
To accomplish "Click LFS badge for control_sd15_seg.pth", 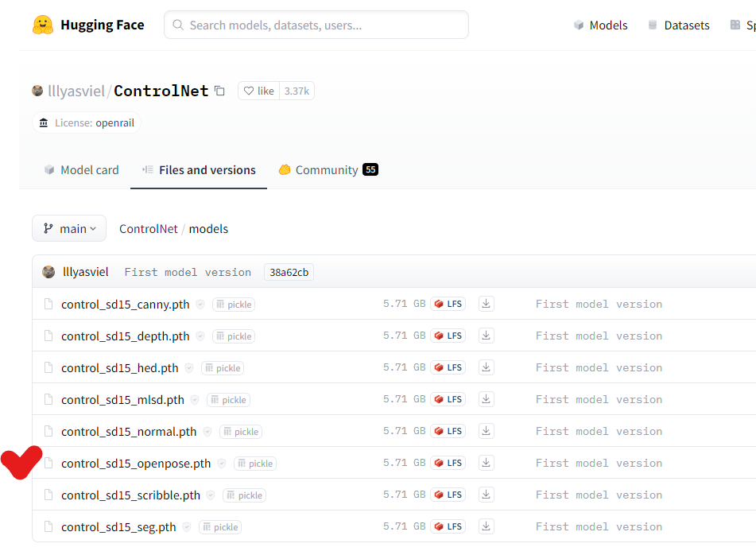I will [448, 526].
